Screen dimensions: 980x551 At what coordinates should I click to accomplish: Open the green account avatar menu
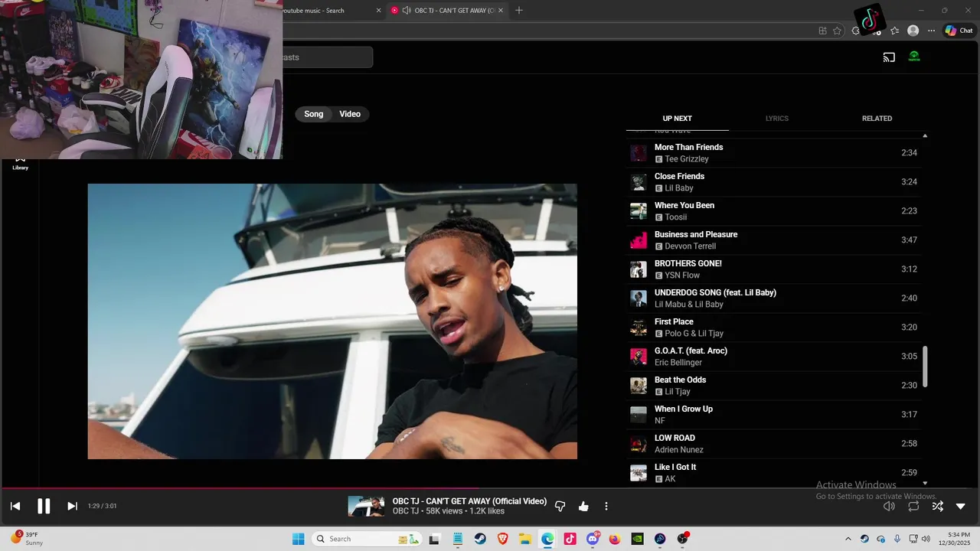point(914,57)
